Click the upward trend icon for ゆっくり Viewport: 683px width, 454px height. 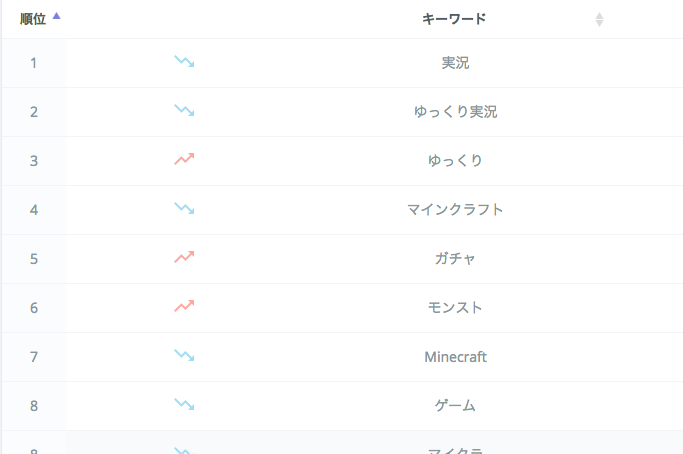(x=184, y=160)
